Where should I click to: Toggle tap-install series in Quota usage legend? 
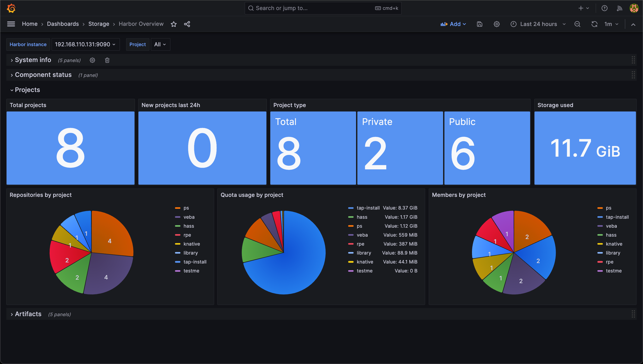[368, 208]
